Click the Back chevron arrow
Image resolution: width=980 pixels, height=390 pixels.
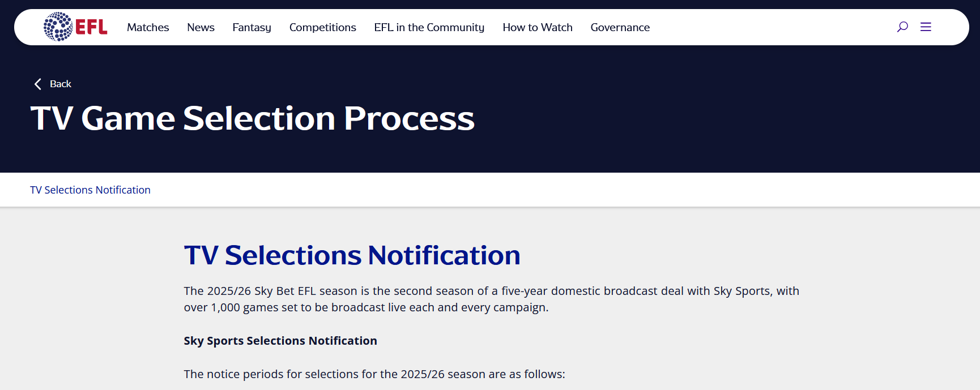tap(38, 84)
